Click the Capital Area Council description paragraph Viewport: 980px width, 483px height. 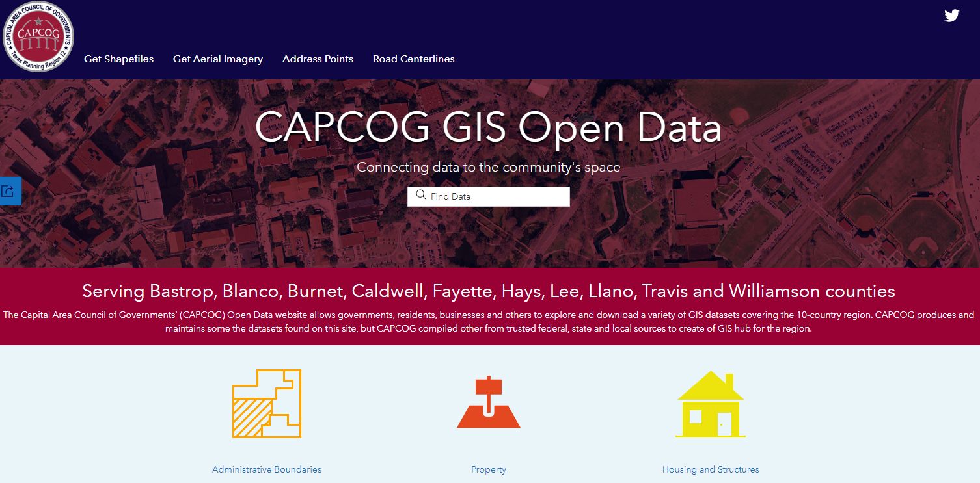(x=489, y=322)
